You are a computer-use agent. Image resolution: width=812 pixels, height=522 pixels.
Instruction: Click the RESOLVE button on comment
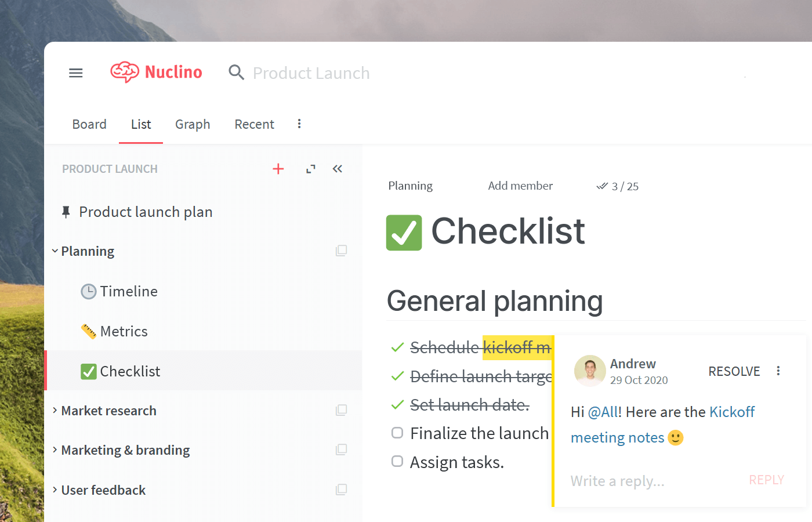coord(734,371)
